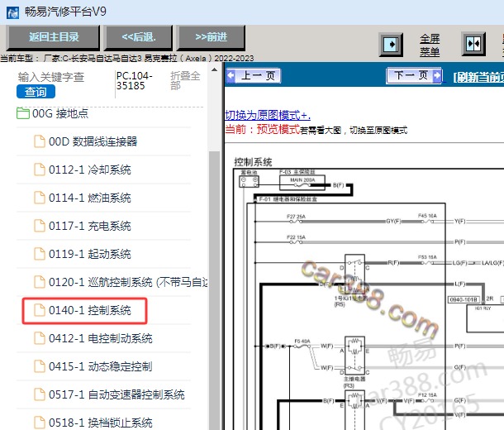Click the document icon beside 0117-1 充电系统

(x=40, y=226)
